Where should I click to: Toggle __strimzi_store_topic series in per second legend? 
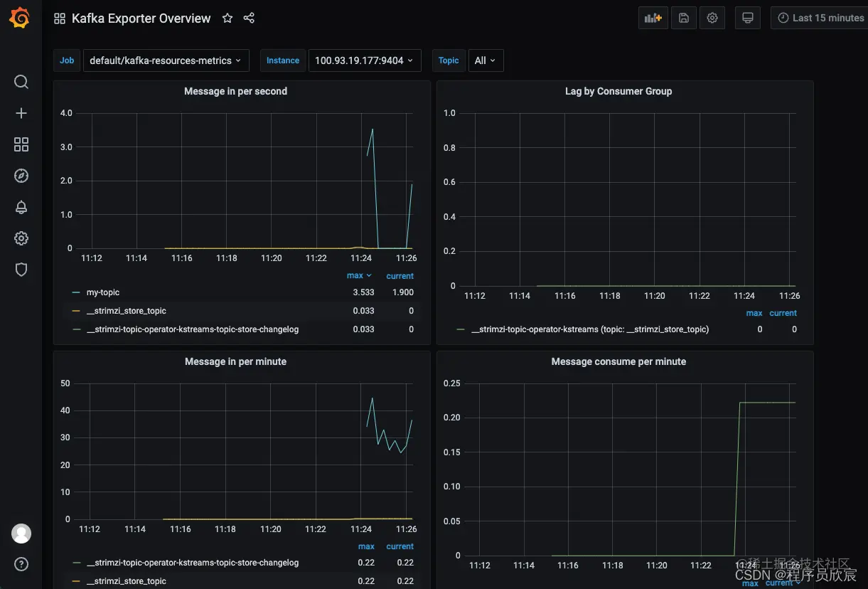(127, 311)
